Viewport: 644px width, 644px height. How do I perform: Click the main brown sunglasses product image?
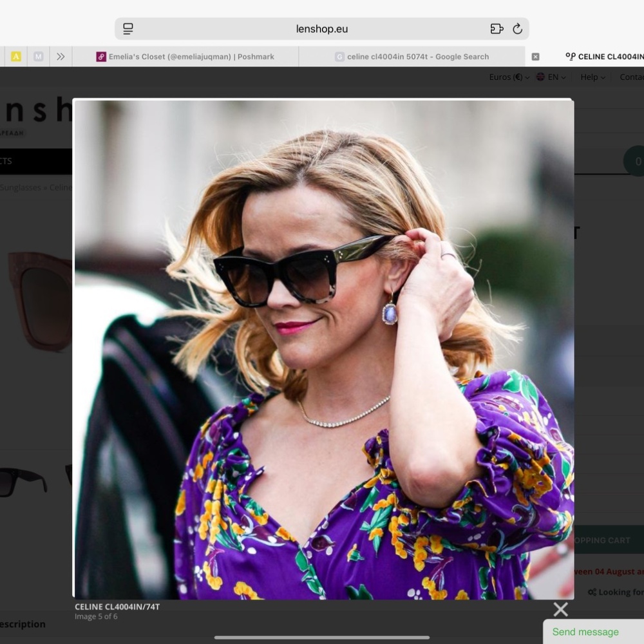click(40, 302)
